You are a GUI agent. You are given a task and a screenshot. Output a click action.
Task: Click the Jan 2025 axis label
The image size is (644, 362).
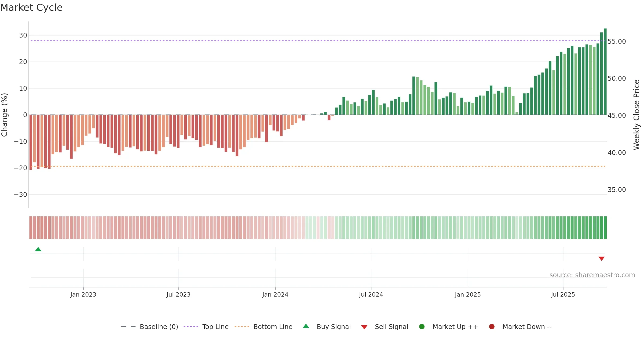pos(468,294)
